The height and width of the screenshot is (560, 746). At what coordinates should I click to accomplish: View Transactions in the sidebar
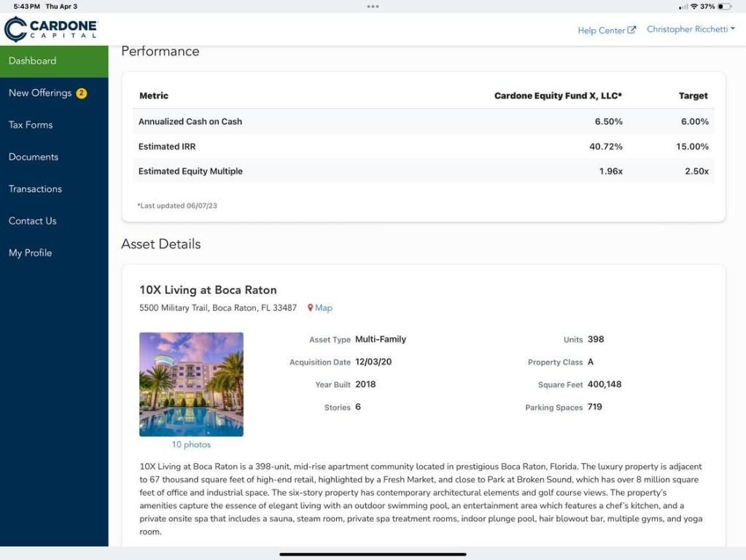point(34,189)
